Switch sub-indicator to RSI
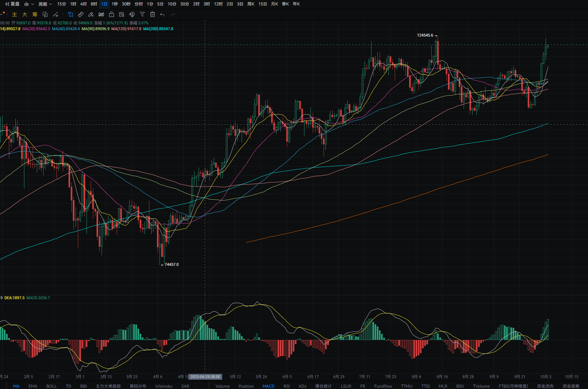This screenshot has height=389, width=588. click(x=286, y=386)
